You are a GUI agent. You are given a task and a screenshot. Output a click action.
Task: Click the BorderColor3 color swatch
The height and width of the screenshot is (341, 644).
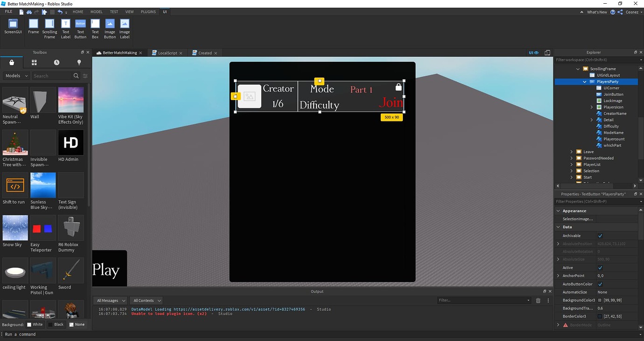point(600,316)
